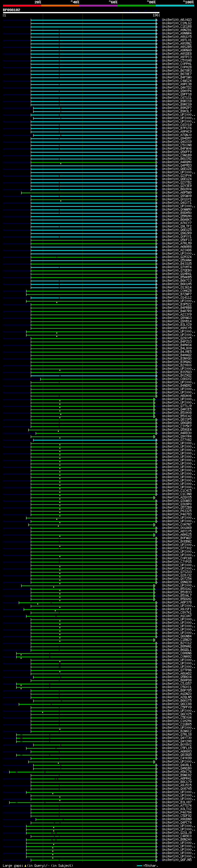Select label UniRef100_B4FSW0
This screenshot has height=868, width=197.
click(x=176, y=78)
